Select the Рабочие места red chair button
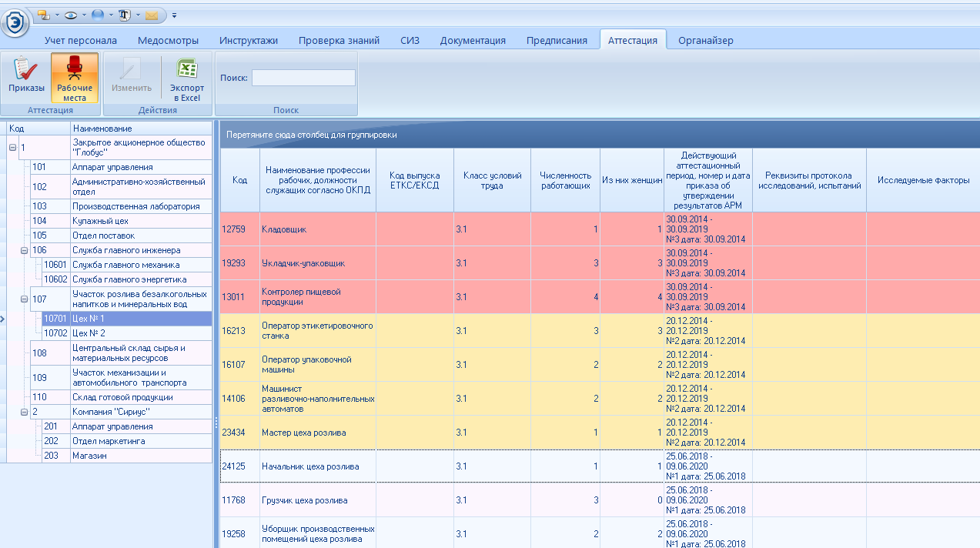980x548 pixels. (x=75, y=78)
